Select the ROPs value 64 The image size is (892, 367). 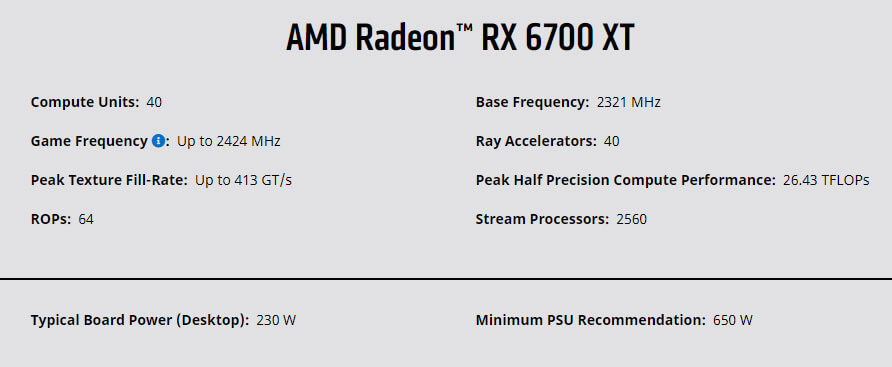tap(86, 219)
